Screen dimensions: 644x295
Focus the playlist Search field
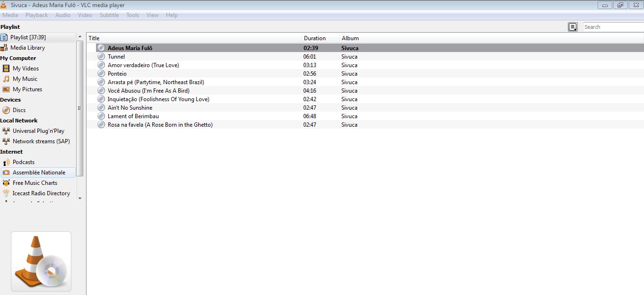coord(613,27)
